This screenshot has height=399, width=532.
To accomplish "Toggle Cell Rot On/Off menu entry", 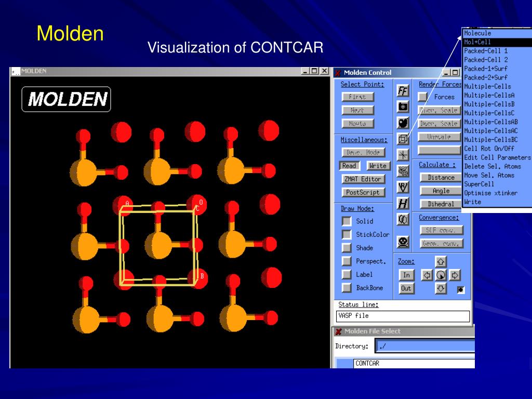I will pyautogui.click(x=497, y=149).
